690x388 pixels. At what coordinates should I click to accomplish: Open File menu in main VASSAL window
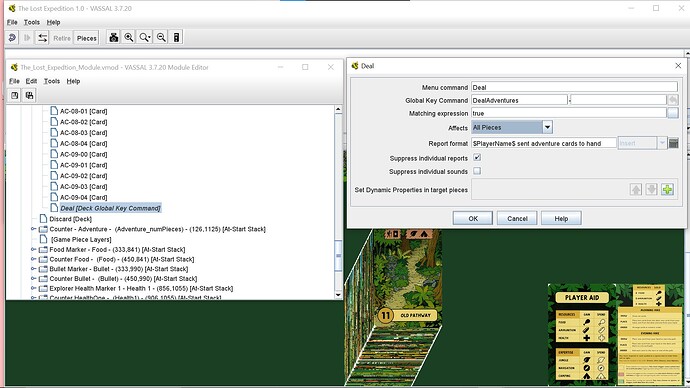pos(12,22)
